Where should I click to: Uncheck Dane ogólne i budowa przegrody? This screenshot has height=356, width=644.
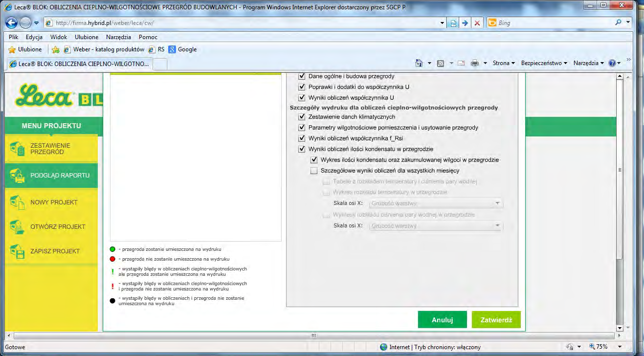point(302,76)
